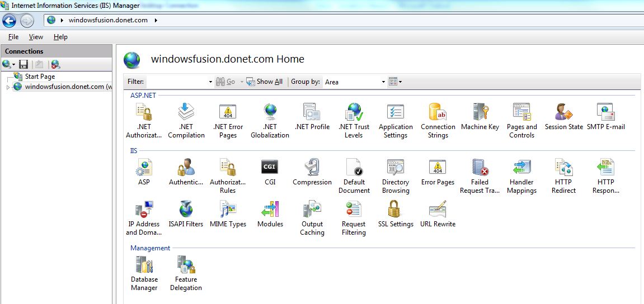Open HTTP Redirect feature
Viewport: 644px width, 304px height.
pyautogui.click(x=564, y=176)
